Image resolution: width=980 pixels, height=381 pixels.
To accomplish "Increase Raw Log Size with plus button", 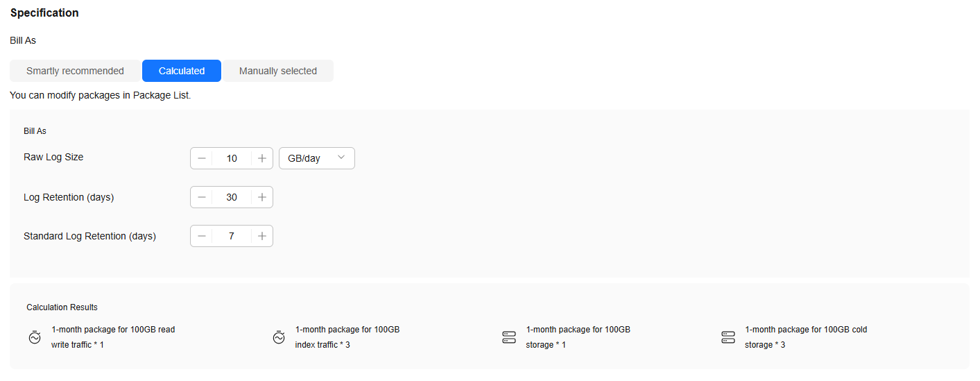I will tap(262, 158).
